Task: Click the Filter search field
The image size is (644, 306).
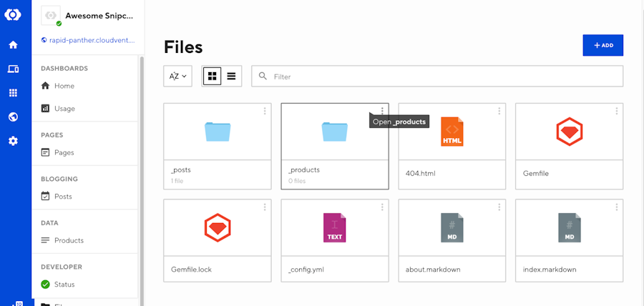Action: click(444, 76)
